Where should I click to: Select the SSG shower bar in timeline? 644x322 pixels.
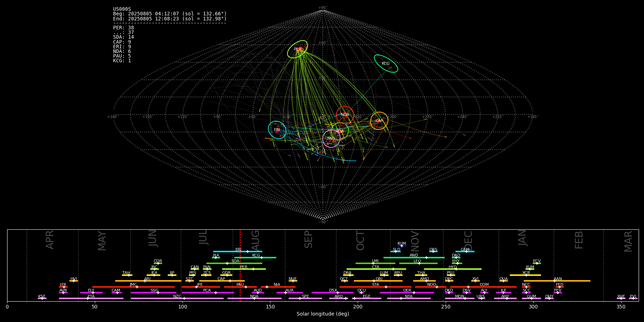pyautogui.click(x=153, y=293)
